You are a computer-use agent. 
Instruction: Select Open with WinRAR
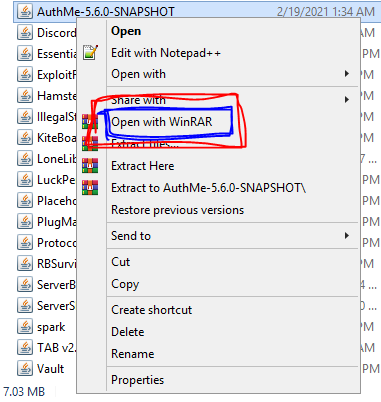click(x=162, y=122)
